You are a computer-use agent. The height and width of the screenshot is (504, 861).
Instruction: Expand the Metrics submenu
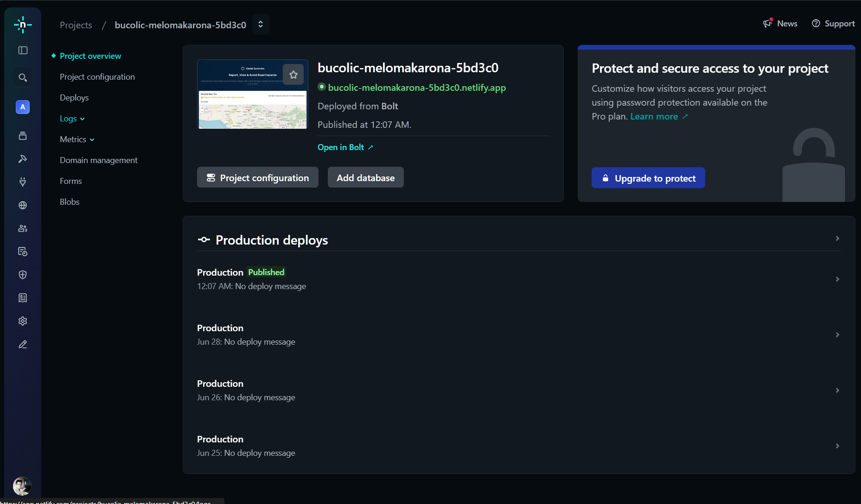(77, 139)
